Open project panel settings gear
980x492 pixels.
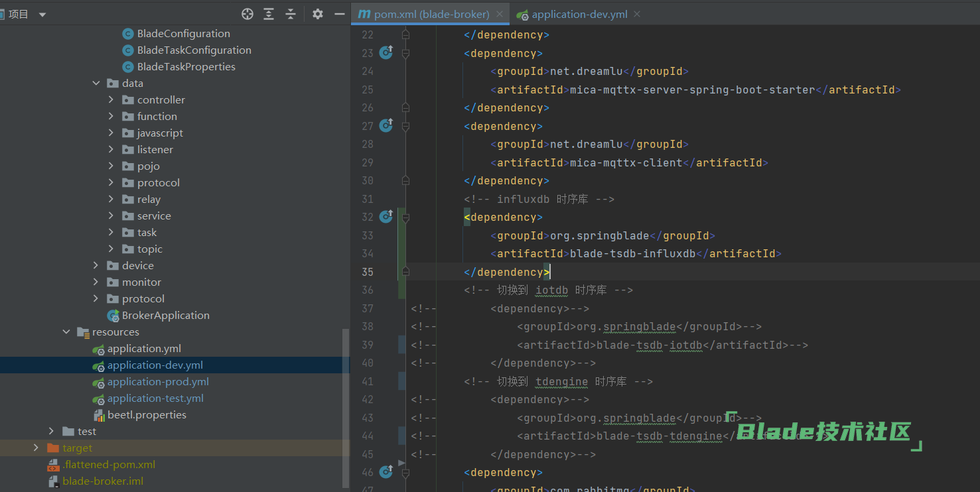point(318,14)
